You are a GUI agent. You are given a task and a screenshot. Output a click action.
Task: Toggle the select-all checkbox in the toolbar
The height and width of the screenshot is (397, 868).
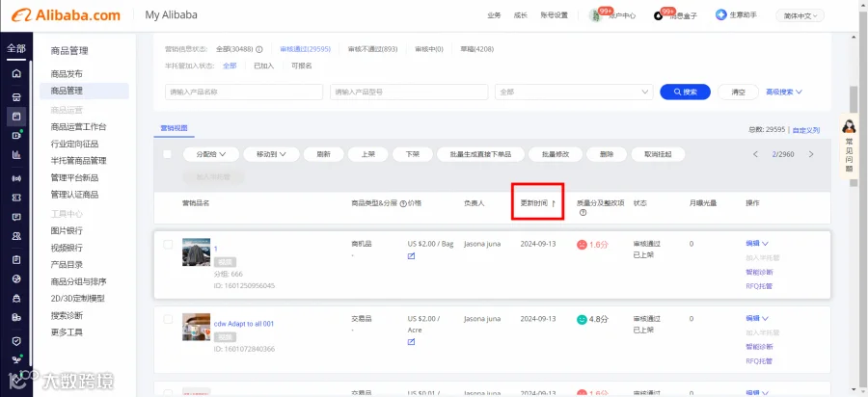167,154
